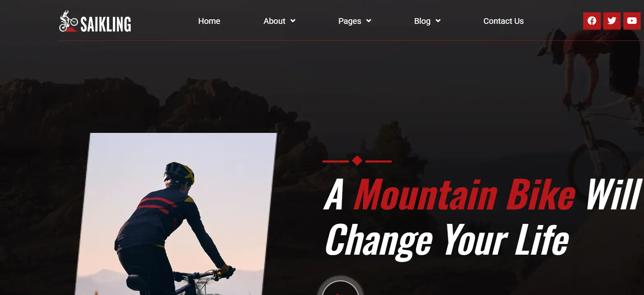Select the About menu label

tap(274, 21)
